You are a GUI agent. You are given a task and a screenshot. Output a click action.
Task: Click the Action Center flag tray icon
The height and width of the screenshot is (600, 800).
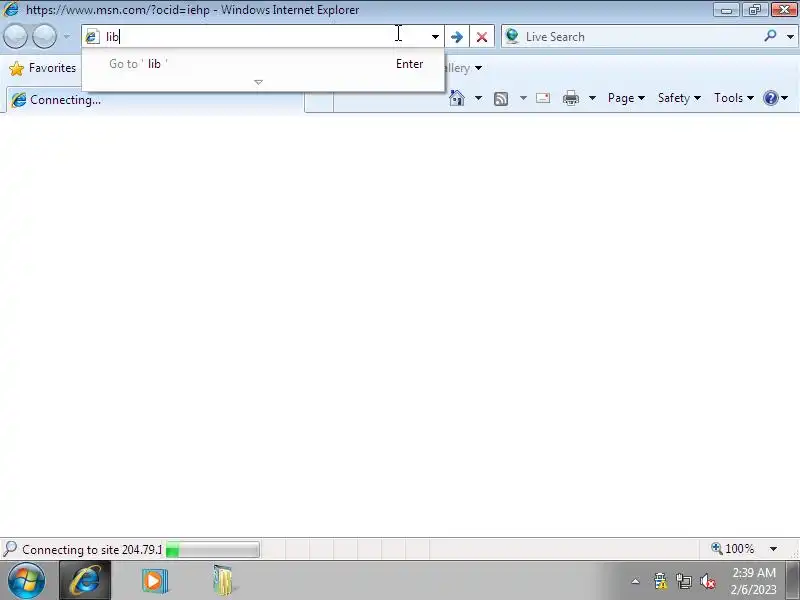661,581
